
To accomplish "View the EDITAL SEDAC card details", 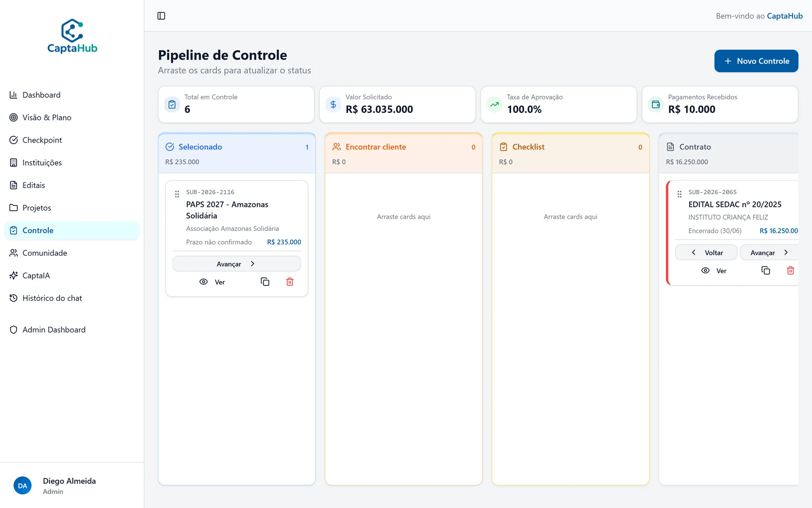I will click(x=714, y=270).
